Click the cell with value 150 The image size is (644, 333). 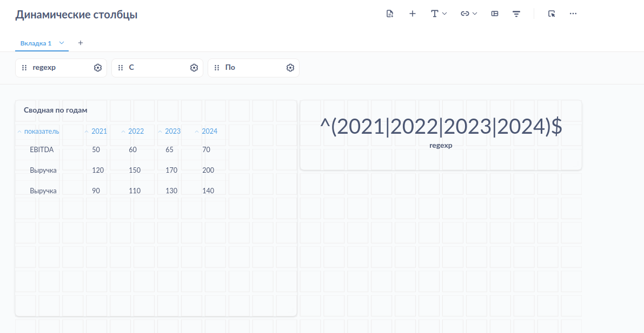pyautogui.click(x=135, y=170)
